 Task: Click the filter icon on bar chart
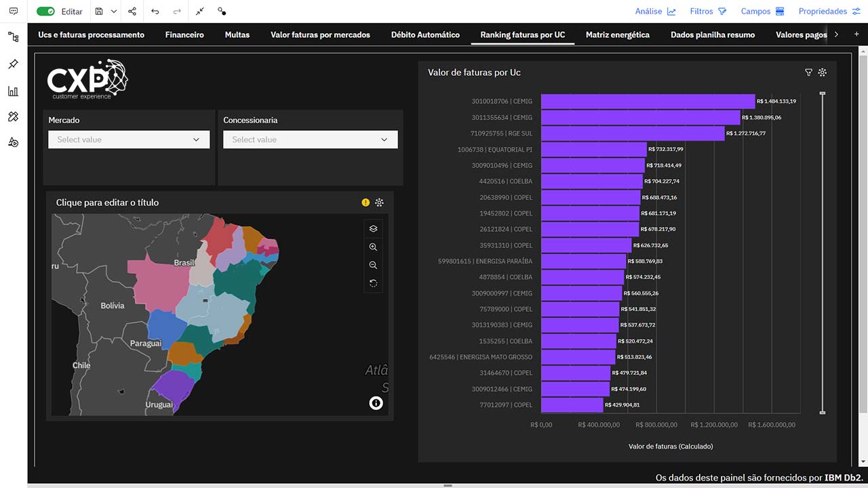[x=808, y=73]
